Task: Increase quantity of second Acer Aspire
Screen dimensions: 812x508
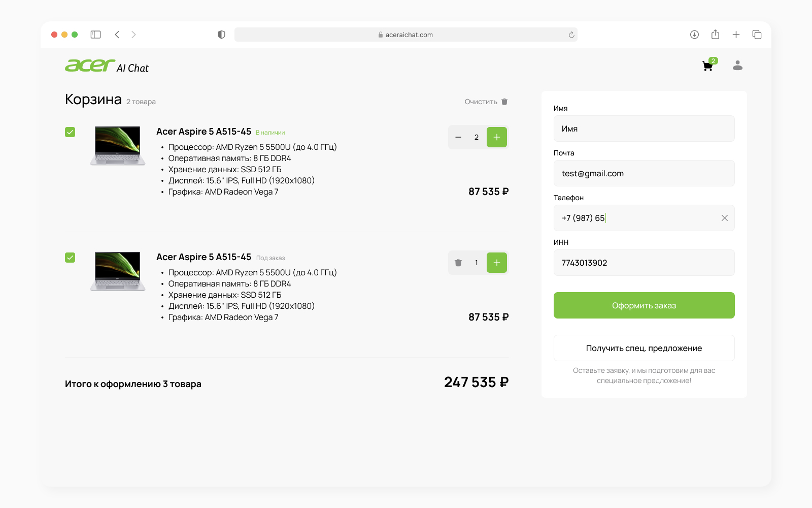Action: [496, 263]
